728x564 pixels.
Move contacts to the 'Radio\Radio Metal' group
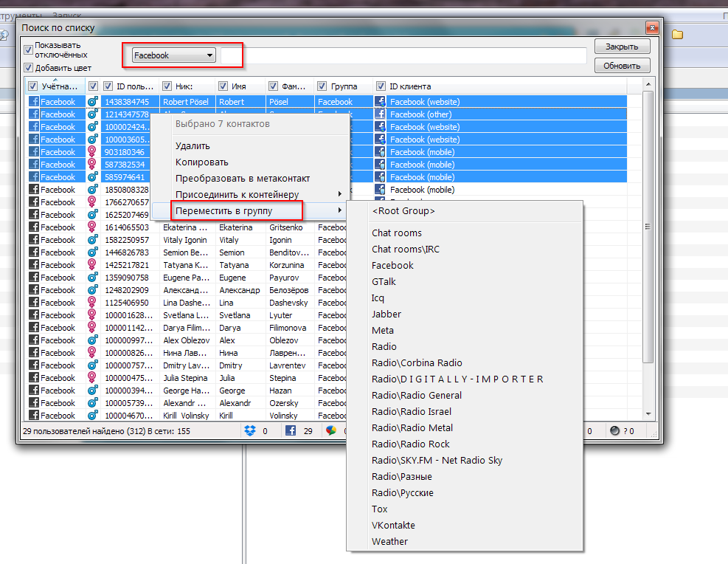tap(412, 427)
